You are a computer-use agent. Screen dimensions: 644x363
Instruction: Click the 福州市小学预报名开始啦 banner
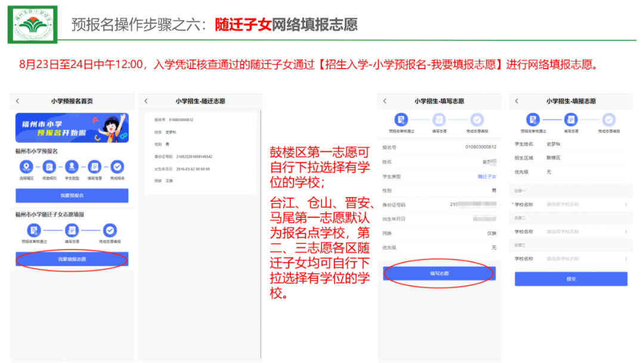point(72,128)
